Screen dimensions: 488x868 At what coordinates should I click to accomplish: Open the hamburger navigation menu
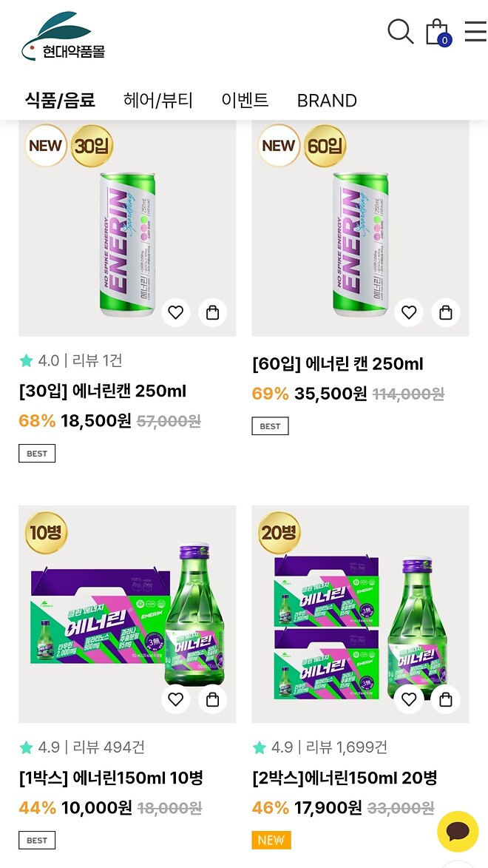[x=476, y=32]
